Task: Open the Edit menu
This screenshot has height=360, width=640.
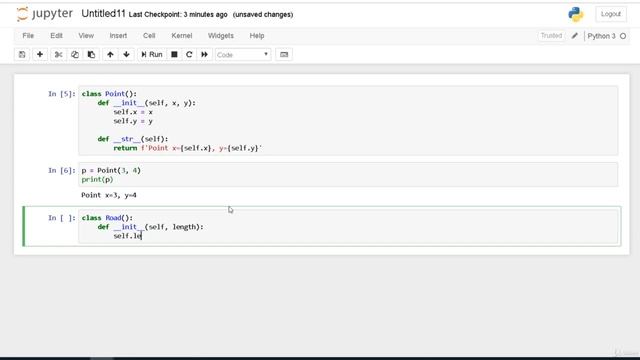Action: [x=56, y=36]
